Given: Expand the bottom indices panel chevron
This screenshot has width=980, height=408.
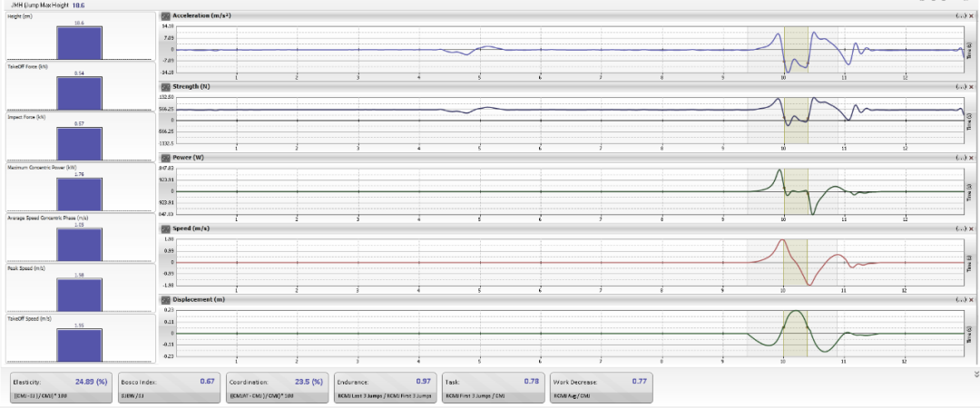Looking at the screenshot, I should point(975,374).
